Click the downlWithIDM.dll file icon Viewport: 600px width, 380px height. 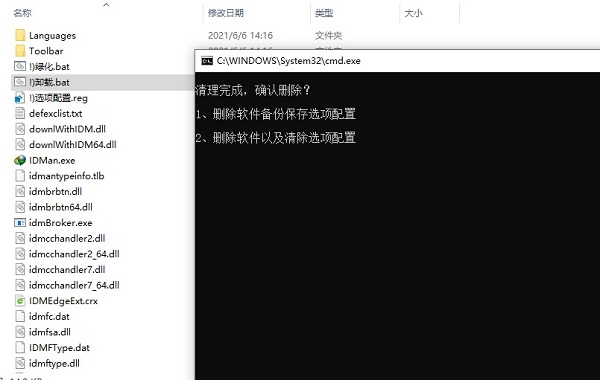(x=20, y=129)
